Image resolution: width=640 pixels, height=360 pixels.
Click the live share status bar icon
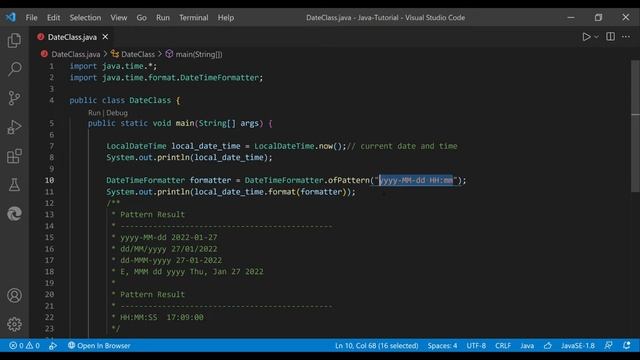(x=53, y=345)
